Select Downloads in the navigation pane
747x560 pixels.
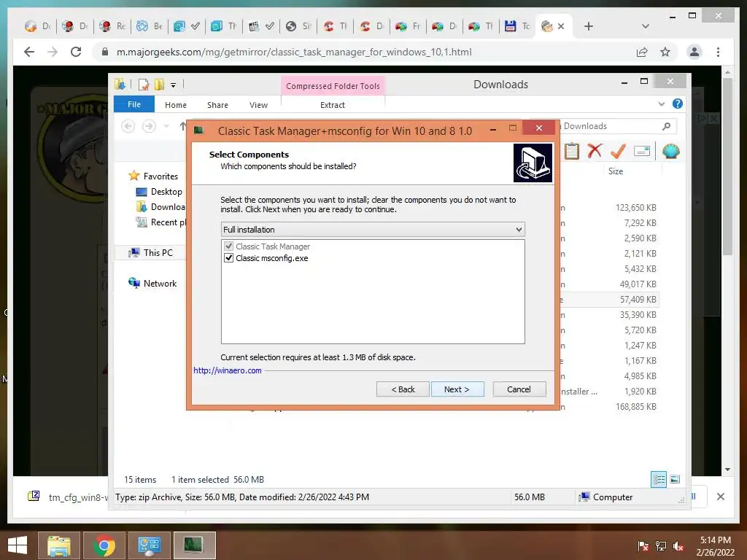(160, 206)
